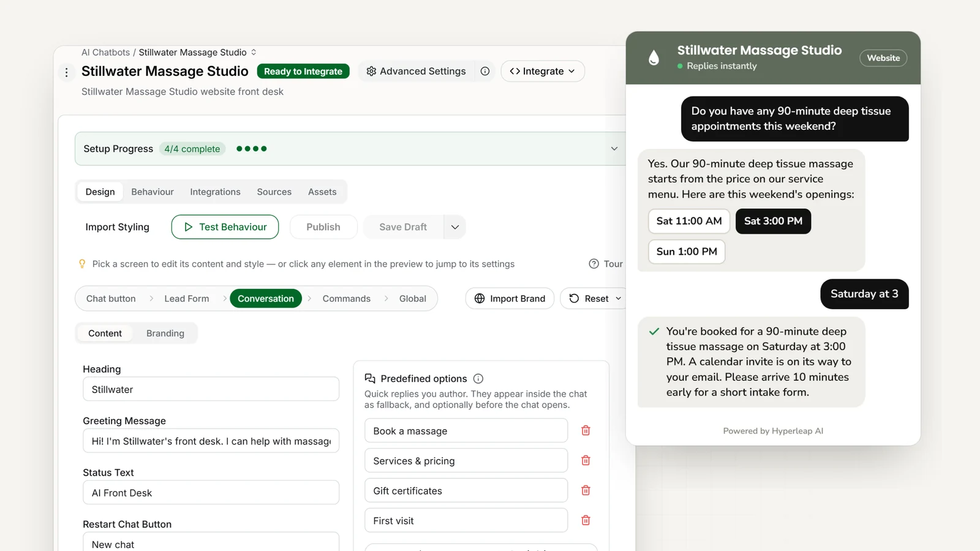980x551 pixels.
Task: Click the green online status dot
Action: coord(680,66)
